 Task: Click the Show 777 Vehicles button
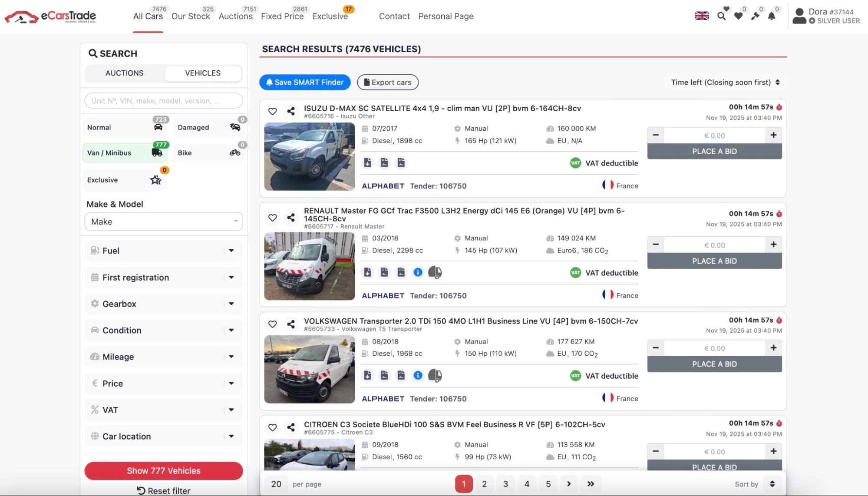(x=164, y=471)
